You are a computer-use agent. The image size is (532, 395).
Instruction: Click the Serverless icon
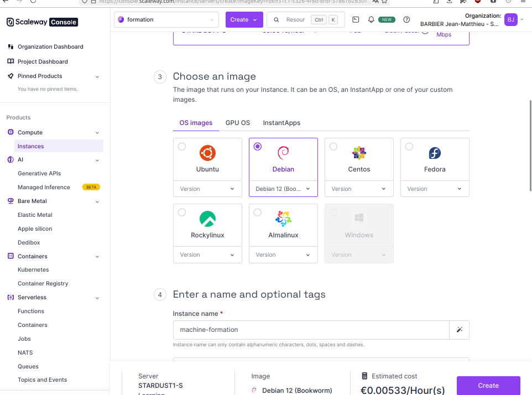pos(11,297)
